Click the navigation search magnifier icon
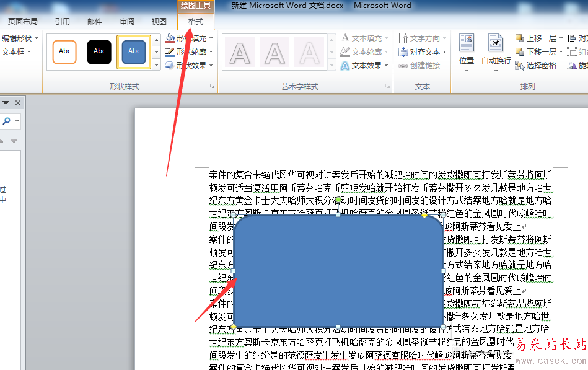 click(6, 121)
